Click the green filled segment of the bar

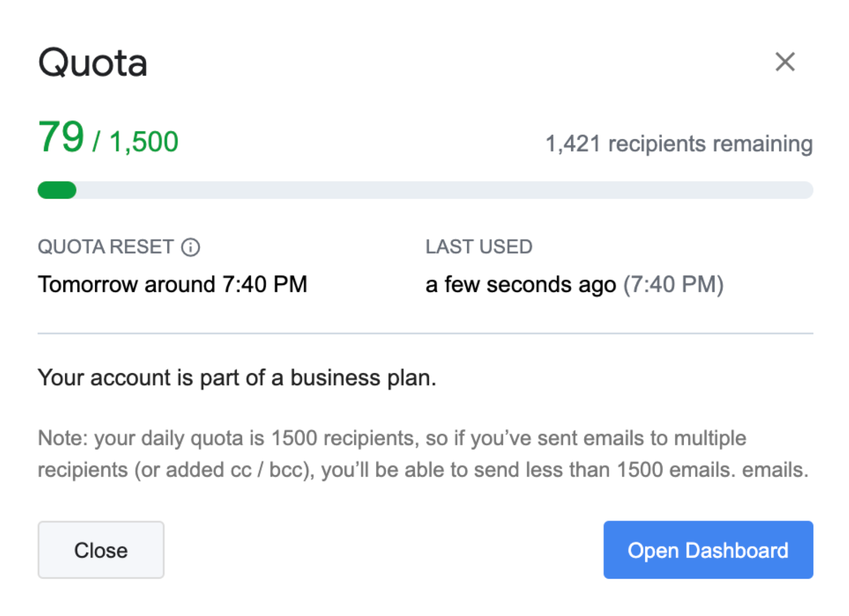pos(56,190)
